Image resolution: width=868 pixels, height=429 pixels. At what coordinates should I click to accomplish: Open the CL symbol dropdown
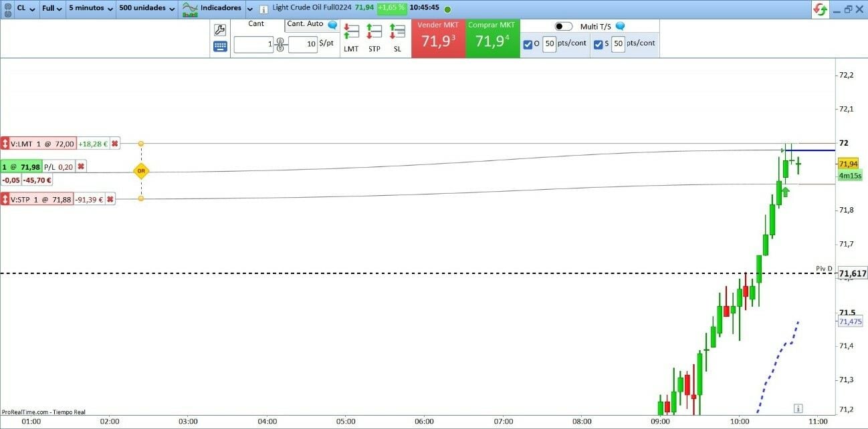pos(26,9)
